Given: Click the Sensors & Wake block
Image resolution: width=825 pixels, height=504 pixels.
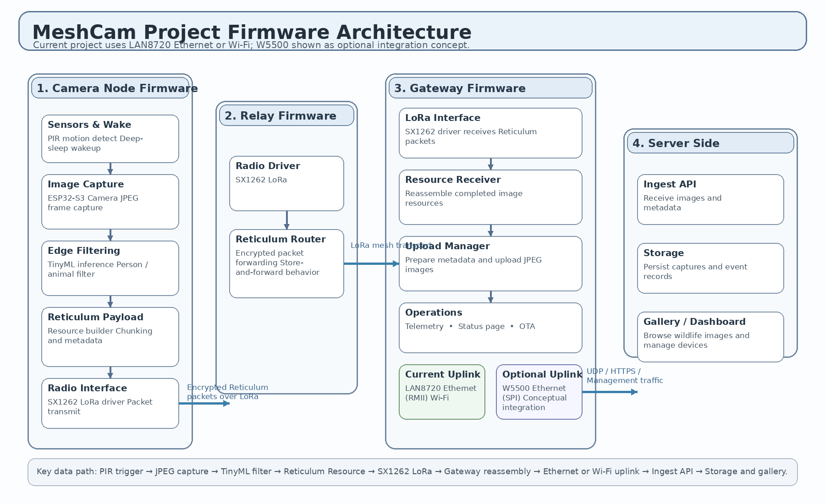Looking at the screenshot, I should pos(110,139).
